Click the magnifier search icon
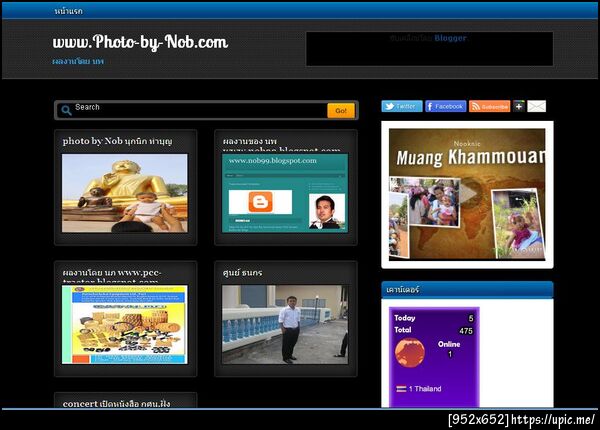600x430 pixels. coord(66,111)
